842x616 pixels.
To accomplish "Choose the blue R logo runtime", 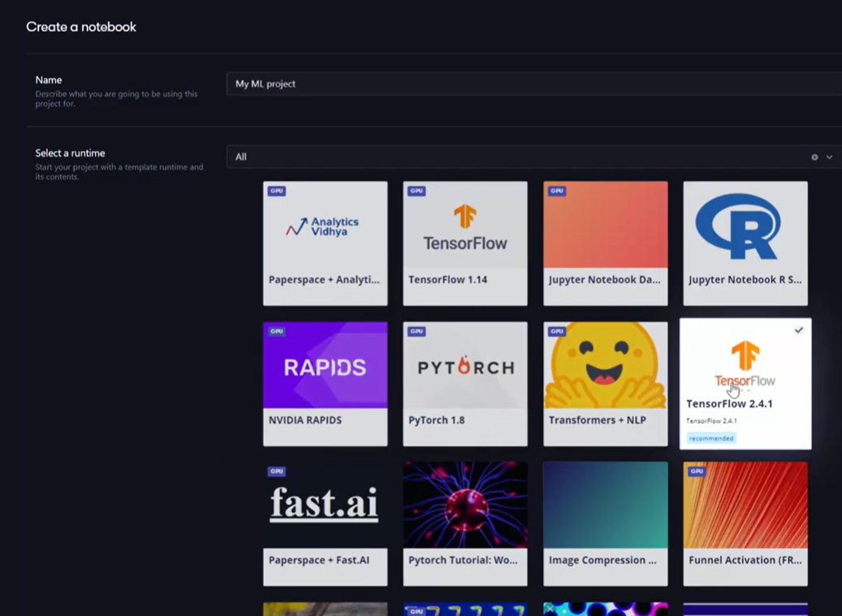I will click(738, 226).
